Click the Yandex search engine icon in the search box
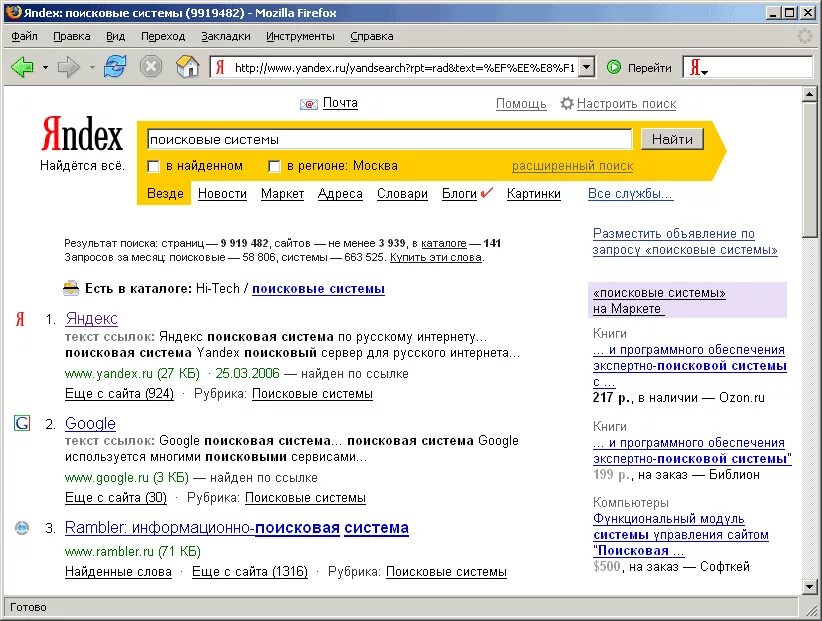 (x=695, y=68)
